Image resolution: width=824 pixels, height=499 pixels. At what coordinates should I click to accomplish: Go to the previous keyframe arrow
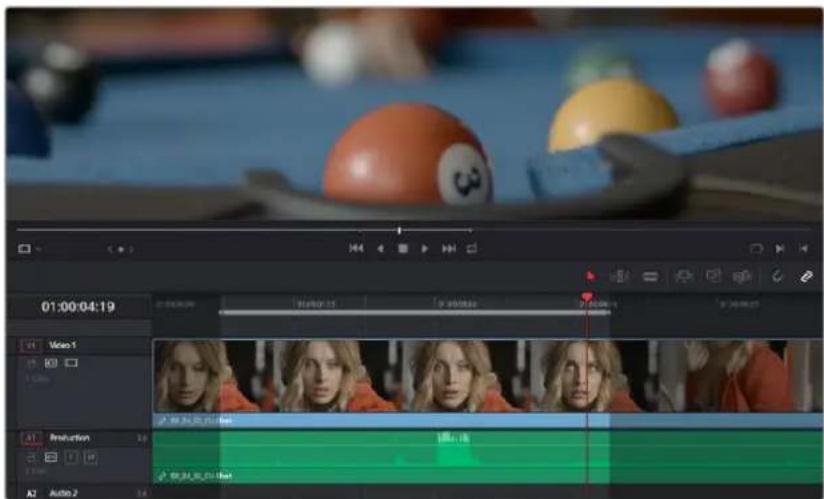coord(110,249)
